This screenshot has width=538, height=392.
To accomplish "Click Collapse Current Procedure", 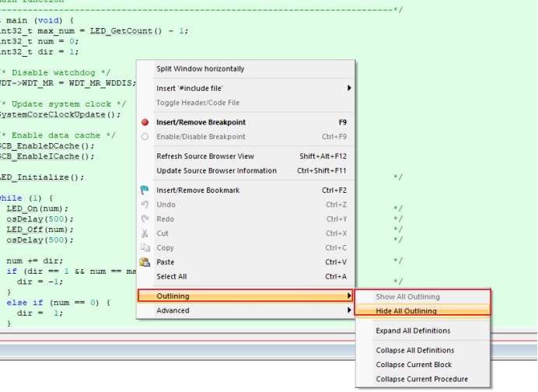I will [421, 380].
